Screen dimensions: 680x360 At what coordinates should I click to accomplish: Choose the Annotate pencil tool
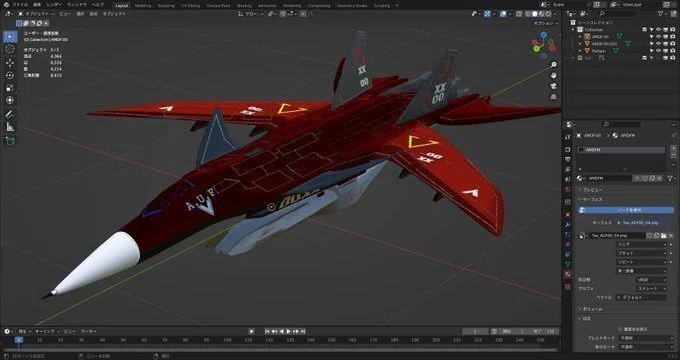[10, 114]
